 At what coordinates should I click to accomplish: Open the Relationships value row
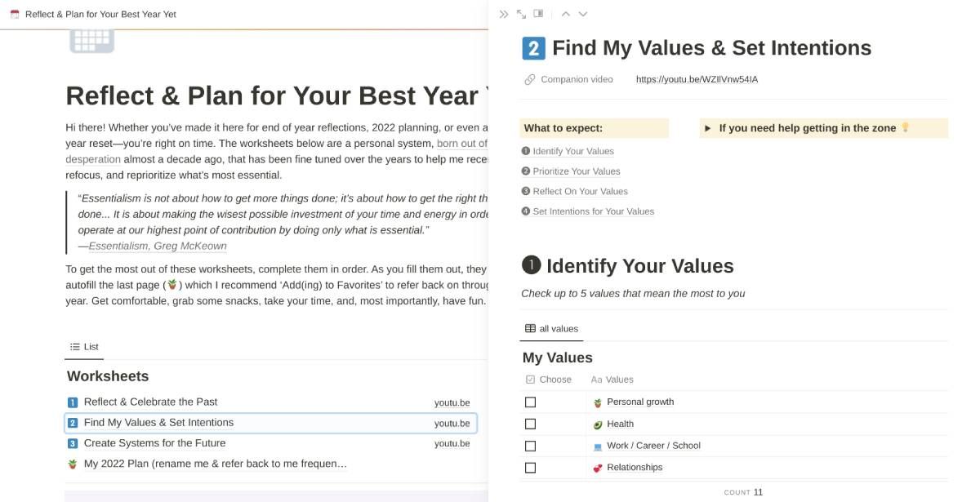coord(635,468)
